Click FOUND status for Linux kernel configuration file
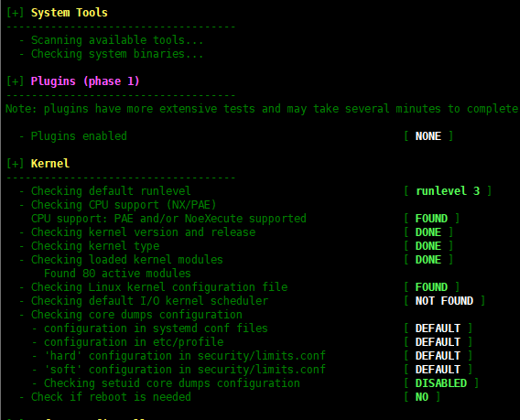 pyautogui.click(x=431, y=287)
